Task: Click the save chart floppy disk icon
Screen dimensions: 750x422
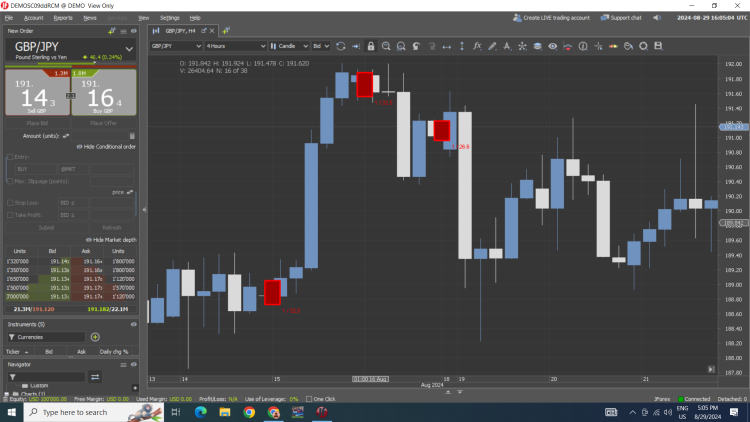Action: click(x=659, y=46)
